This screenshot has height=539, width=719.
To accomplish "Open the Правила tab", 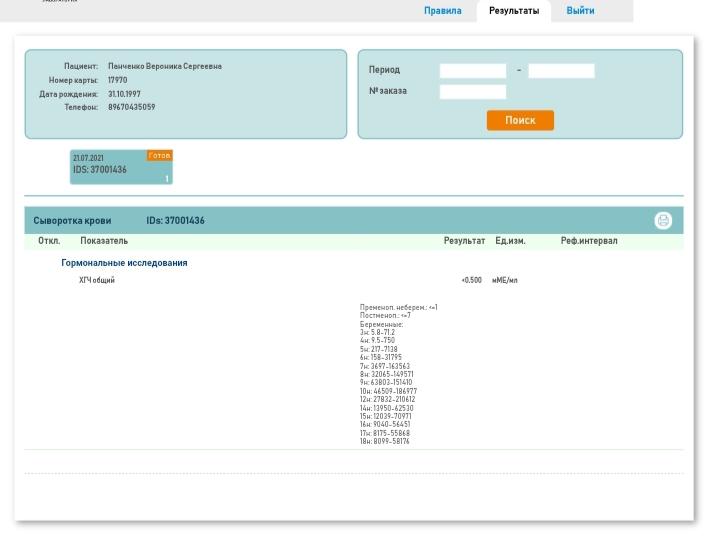I will 442,11.
